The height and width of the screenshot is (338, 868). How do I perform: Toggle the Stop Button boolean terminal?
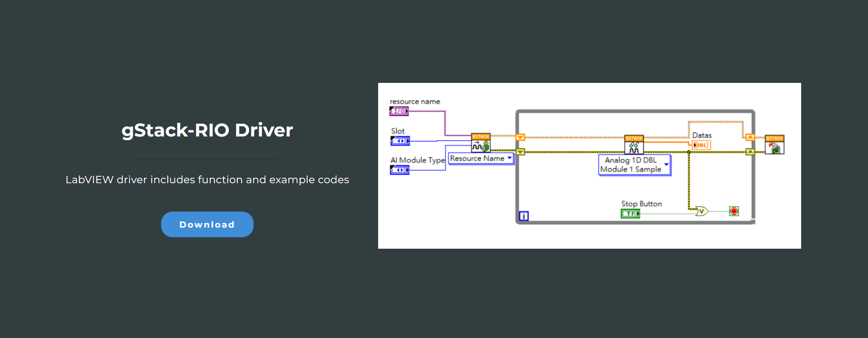pyautogui.click(x=630, y=213)
